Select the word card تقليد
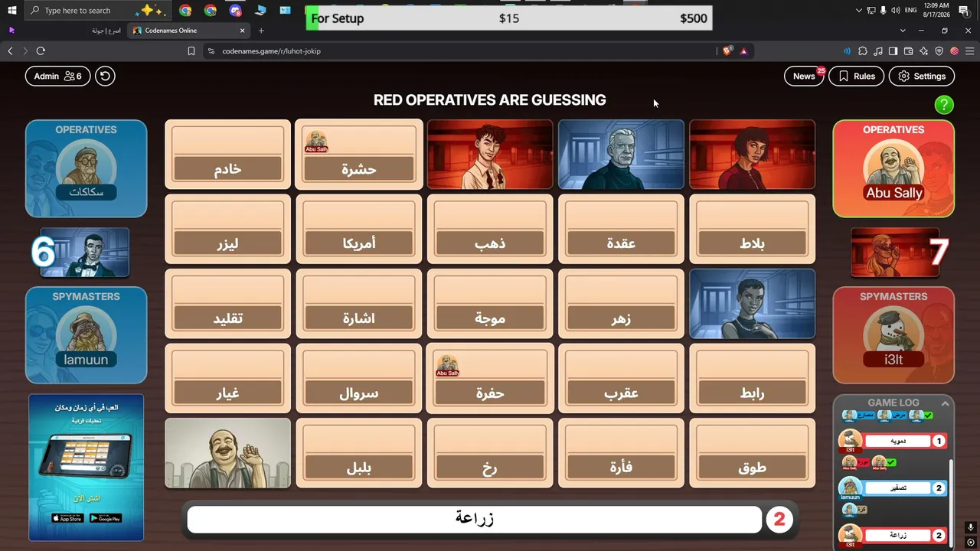Viewport: 980px width, 551px height. [x=228, y=304]
